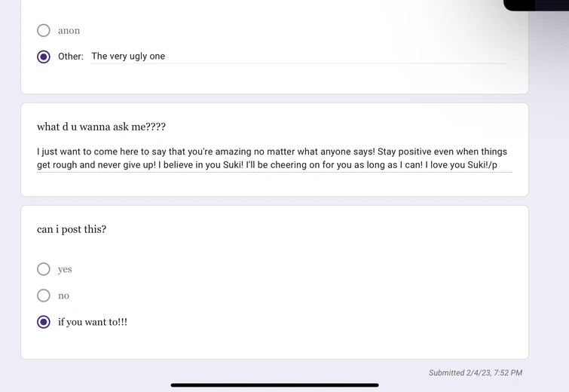Viewport: 569px width, 392px height.
Task: Click the "no" option label text
Action: 63,296
